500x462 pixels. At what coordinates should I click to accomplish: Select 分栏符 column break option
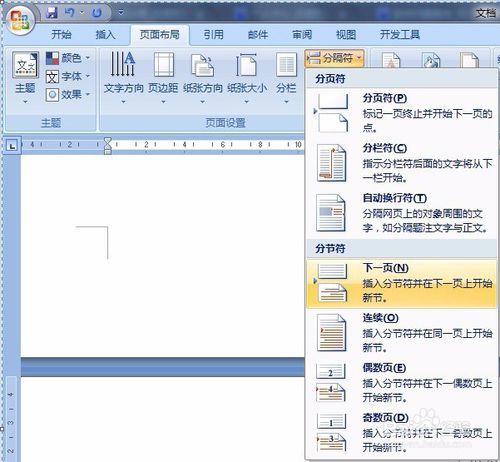(401, 163)
